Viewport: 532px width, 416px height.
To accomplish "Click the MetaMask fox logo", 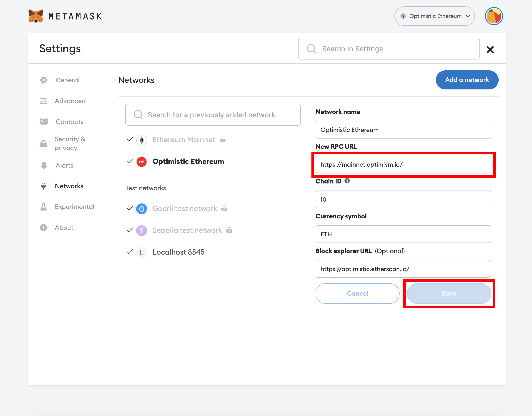I will 36,16.
